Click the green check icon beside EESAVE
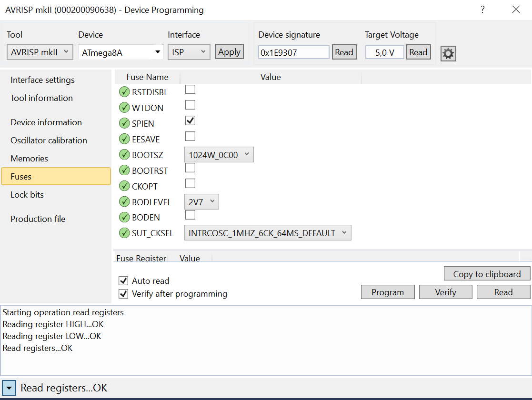Screen dimensions: 532x400 124,139
